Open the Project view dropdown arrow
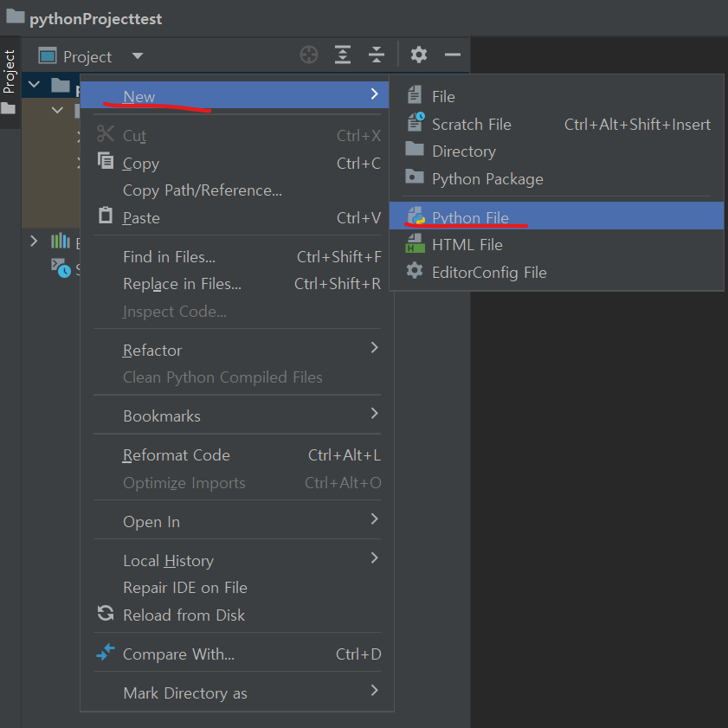Image resolution: width=728 pixels, height=728 pixels. click(138, 56)
